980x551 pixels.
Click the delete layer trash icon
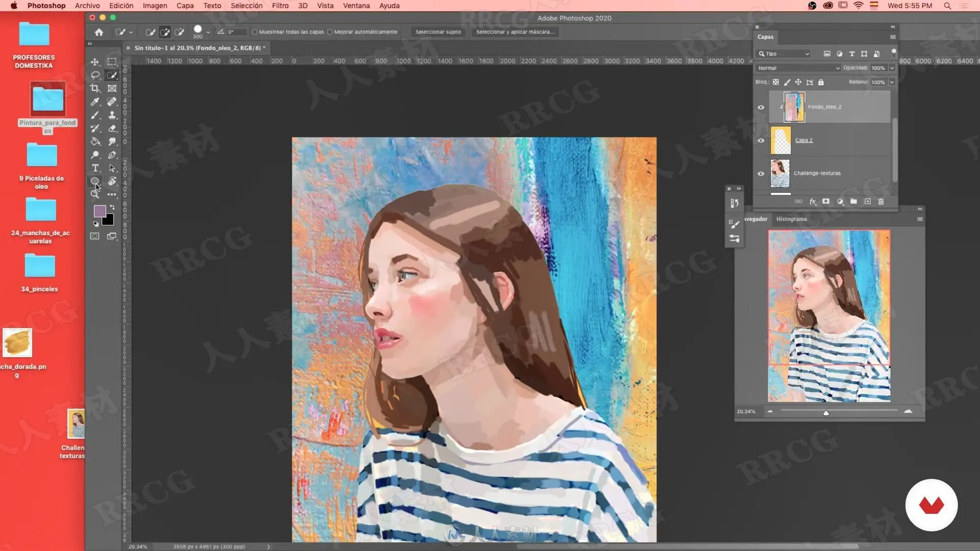coord(880,202)
